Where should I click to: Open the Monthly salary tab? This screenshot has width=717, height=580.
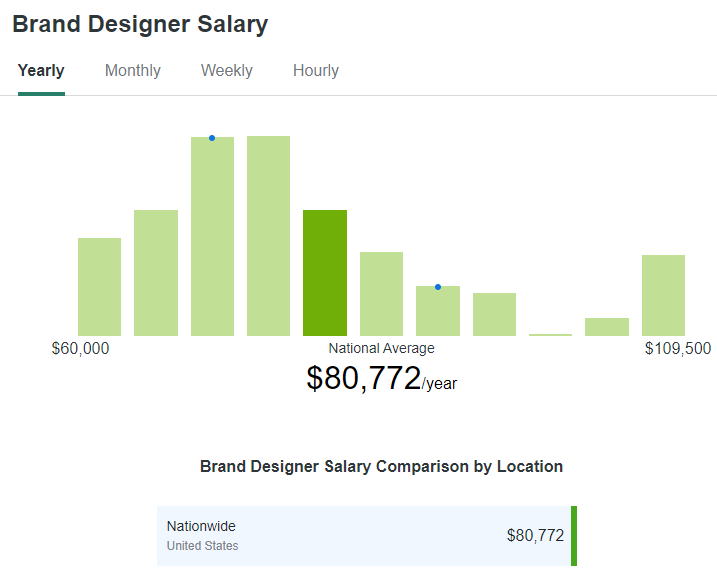133,71
